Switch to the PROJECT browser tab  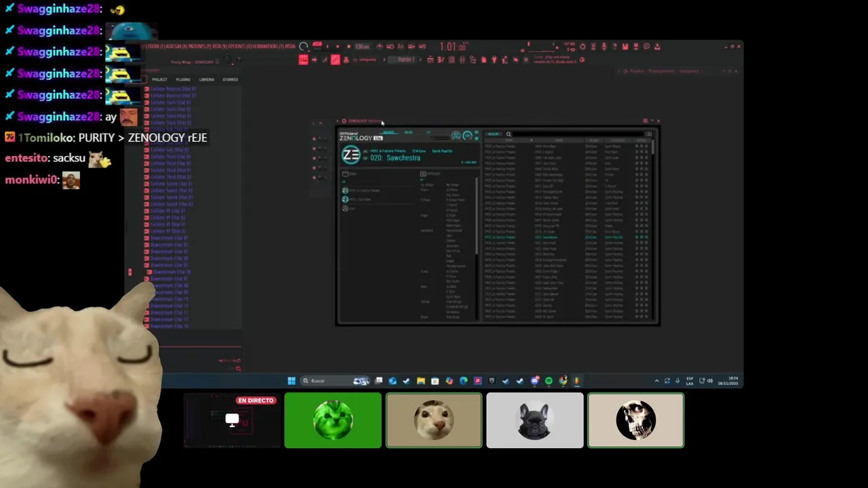(x=159, y=79)
